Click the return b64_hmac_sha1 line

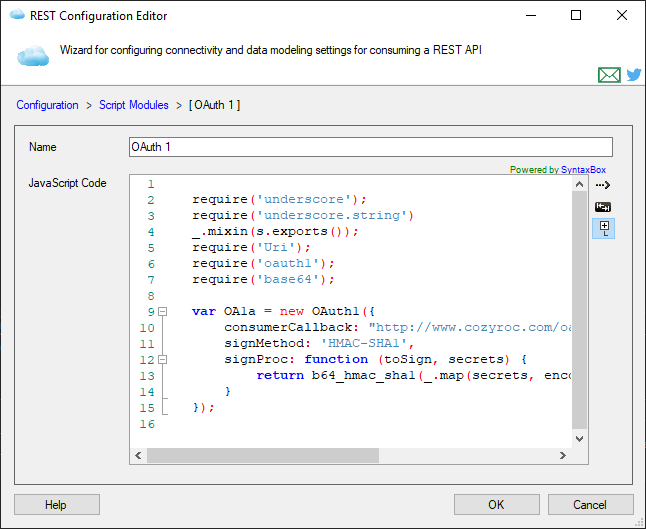pos(414,376)
